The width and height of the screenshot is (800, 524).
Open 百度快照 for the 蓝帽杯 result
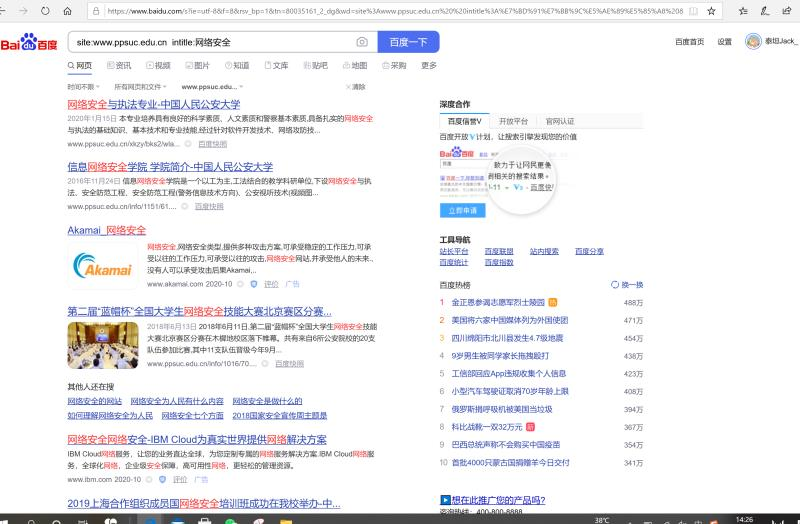tap(289, 363)
